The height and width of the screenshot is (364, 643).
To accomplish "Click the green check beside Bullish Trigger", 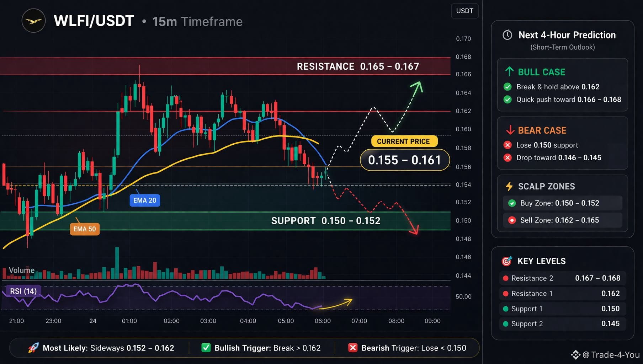I will [x=206, y=348].
